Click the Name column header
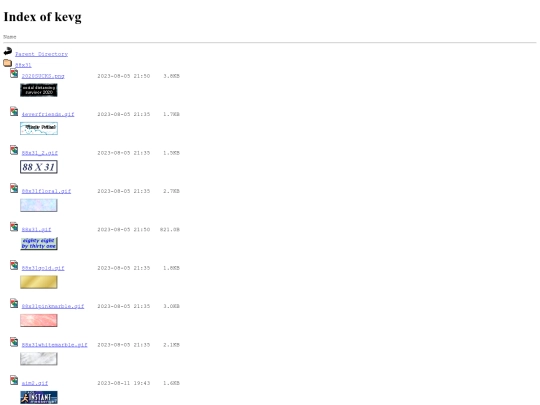The image size is (540, 405). [x=10, y=37]
